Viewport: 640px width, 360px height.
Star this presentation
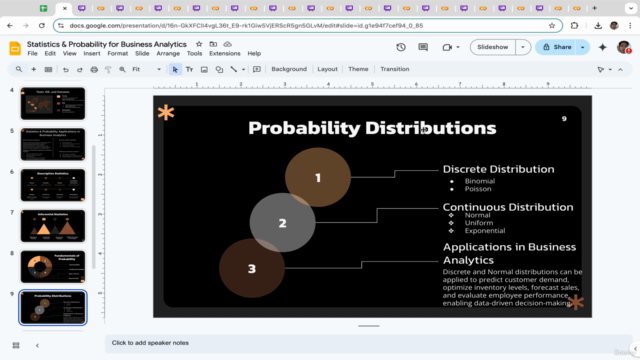click(x=199, y=44)
